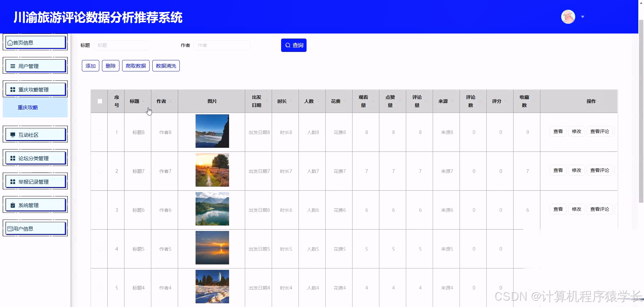
Task: Click the 互动社区 chat icon
Action: [13, 134]
